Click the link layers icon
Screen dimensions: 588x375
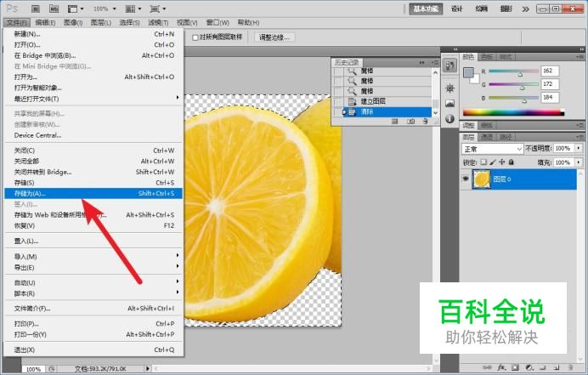487,367
